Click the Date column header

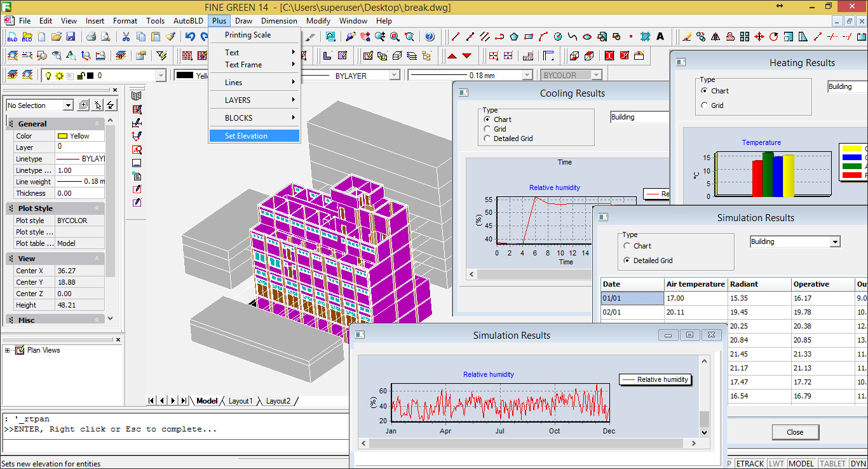point(632,284)
